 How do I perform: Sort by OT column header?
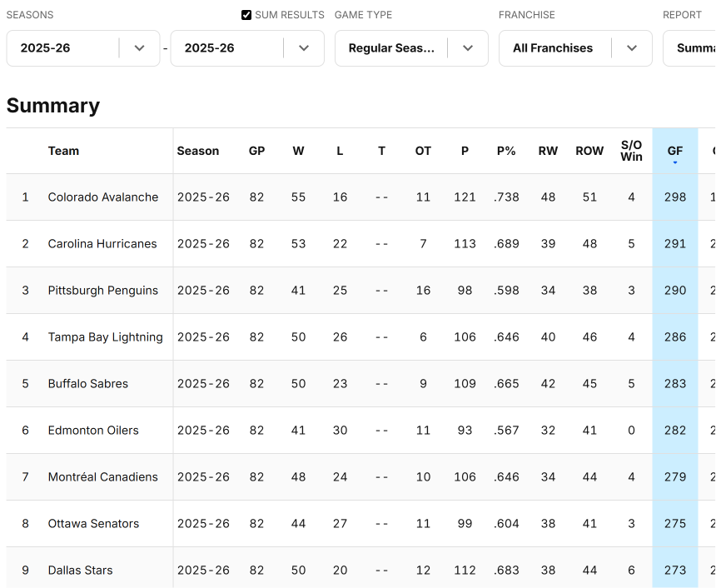(423, 151)
